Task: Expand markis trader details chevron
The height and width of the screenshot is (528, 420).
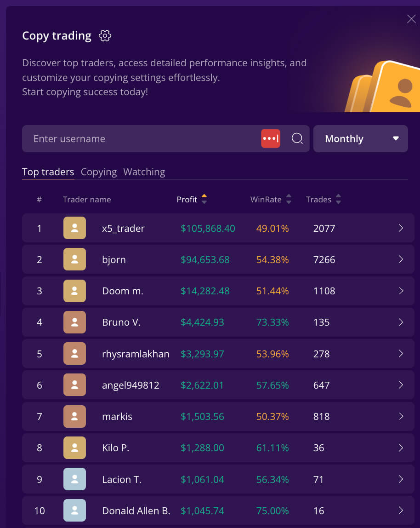Action: coord(401,416)
